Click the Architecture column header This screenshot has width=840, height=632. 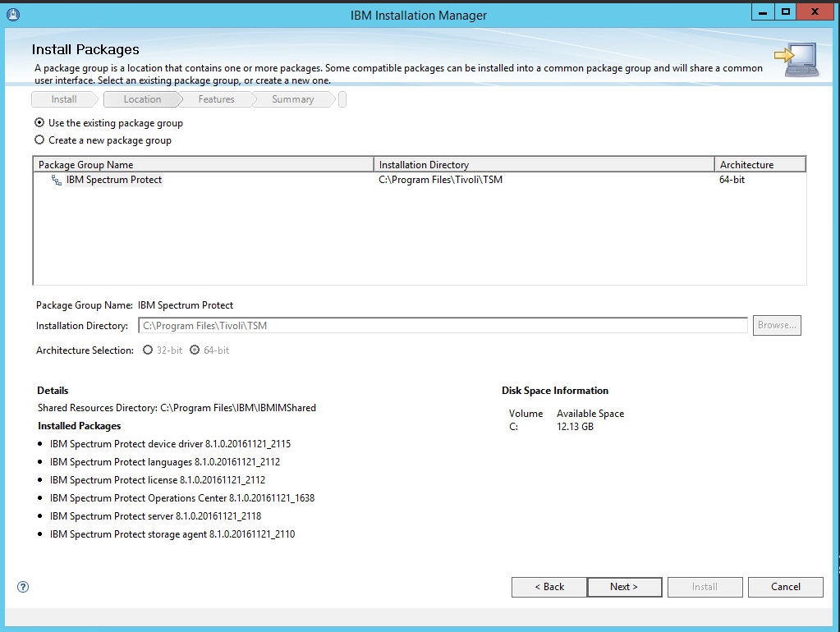tap(760, 165)
